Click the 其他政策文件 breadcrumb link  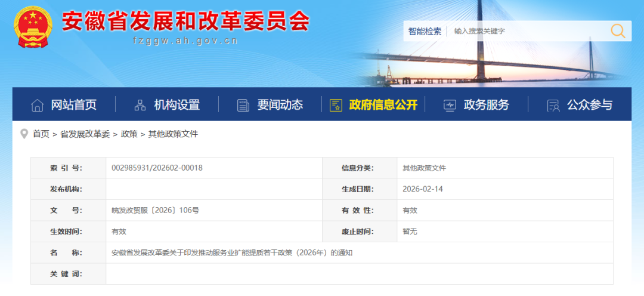point(173,134)
